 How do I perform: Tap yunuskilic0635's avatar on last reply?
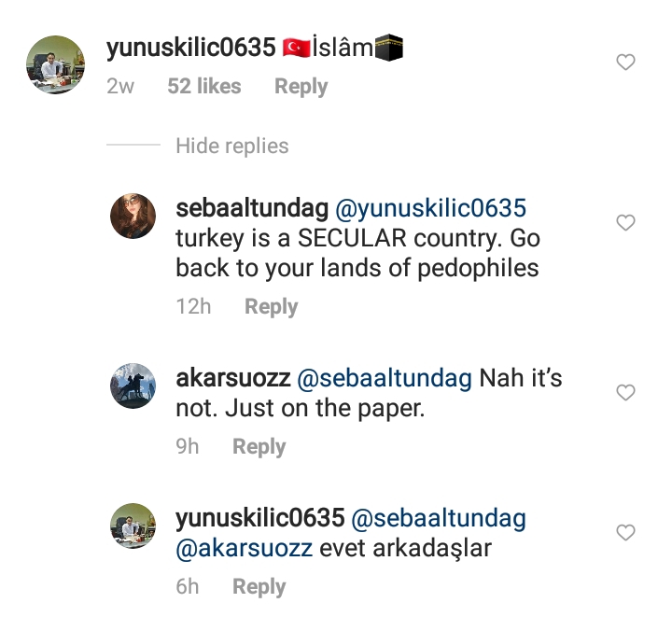pos(133,526)
